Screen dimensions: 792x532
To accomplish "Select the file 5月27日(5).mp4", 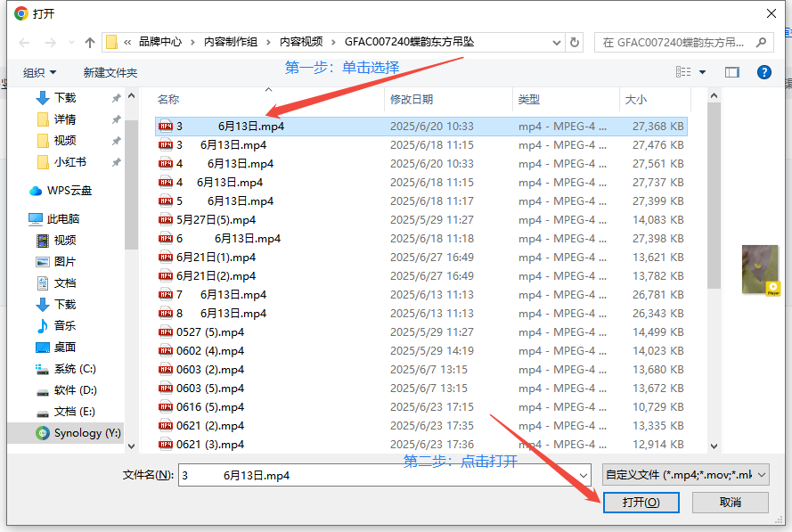I will (x=216, y=219).
